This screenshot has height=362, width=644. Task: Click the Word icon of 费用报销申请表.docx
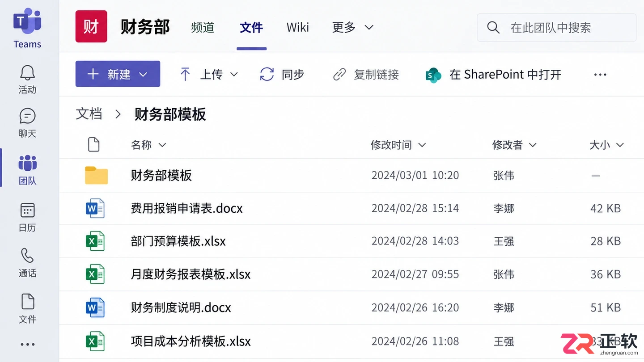point(95,208)
